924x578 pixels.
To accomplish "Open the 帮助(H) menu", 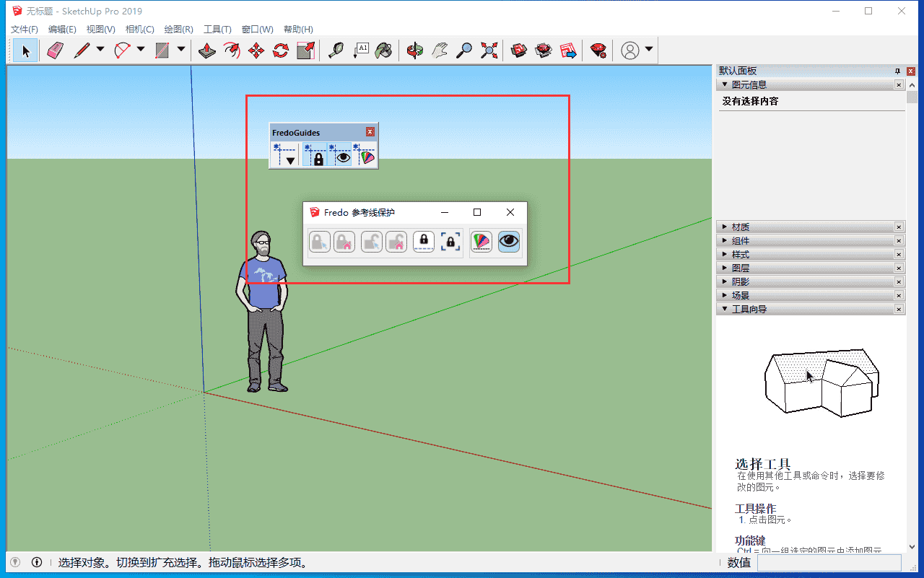I will [x=298, y=30].
